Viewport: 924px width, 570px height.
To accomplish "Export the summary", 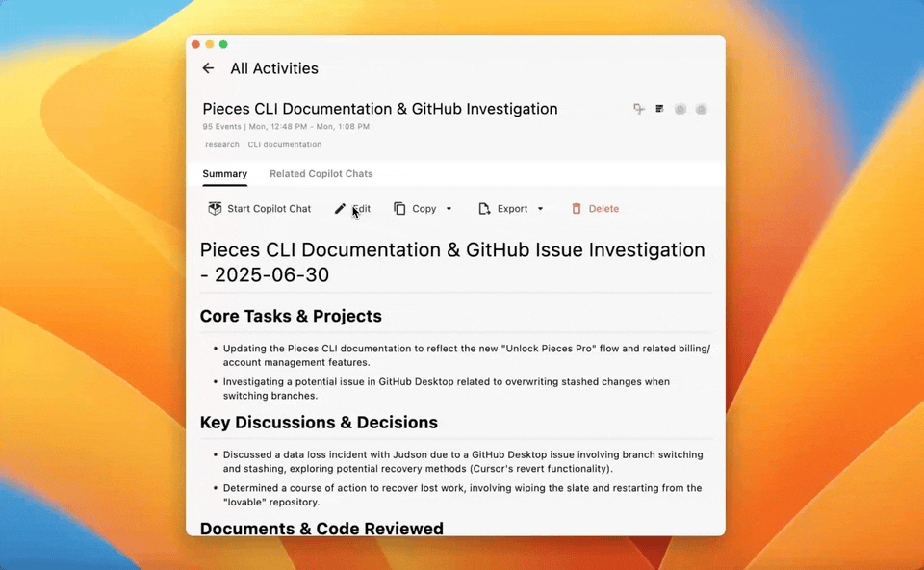I will coord(503,209).
